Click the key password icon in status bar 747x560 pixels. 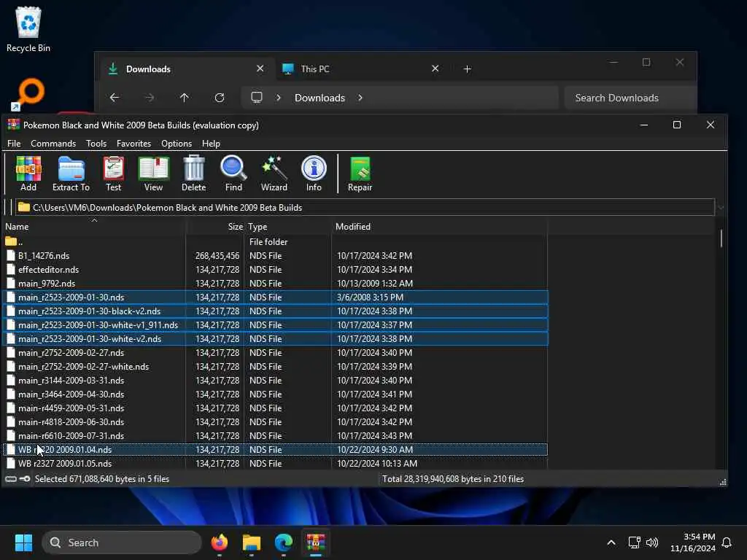[x=25, y=479]
